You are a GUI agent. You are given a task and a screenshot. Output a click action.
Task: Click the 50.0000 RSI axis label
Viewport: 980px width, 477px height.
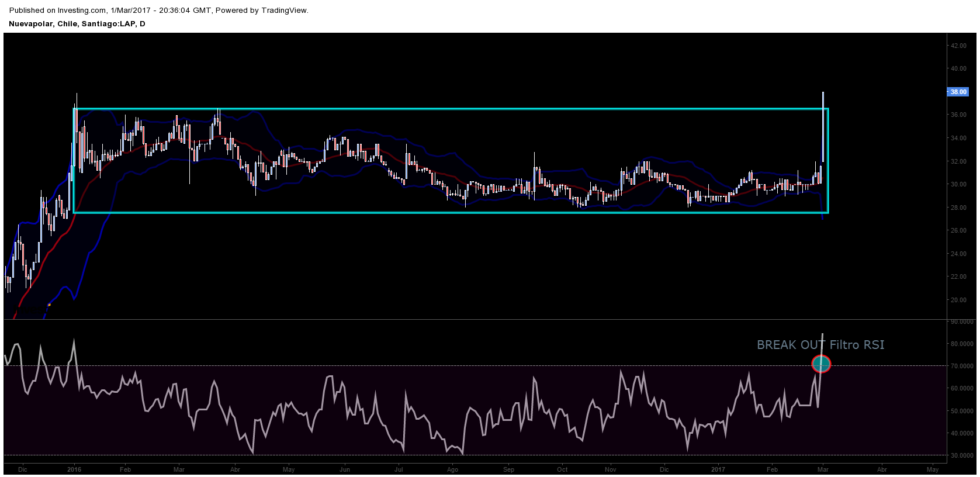962,411
